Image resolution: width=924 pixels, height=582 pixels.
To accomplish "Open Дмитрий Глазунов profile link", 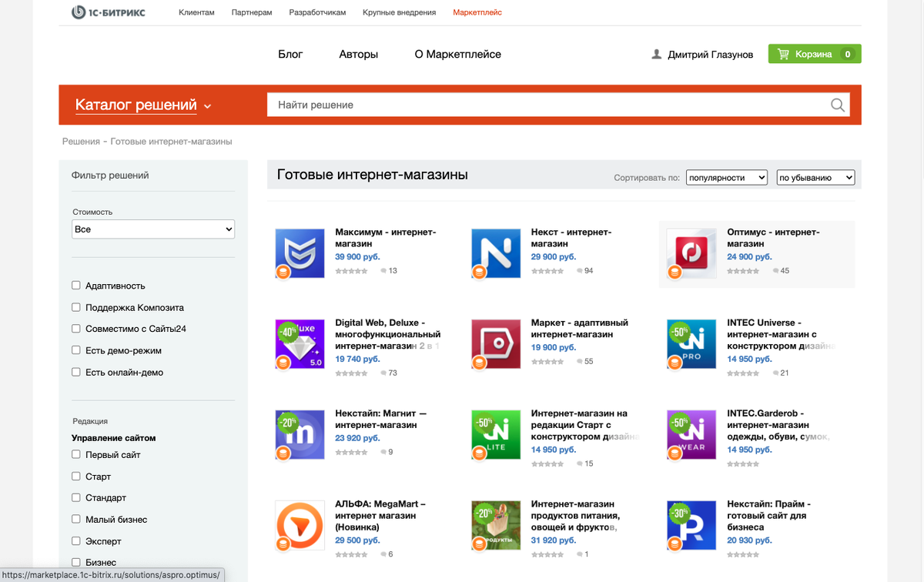I will click(711, 55).
